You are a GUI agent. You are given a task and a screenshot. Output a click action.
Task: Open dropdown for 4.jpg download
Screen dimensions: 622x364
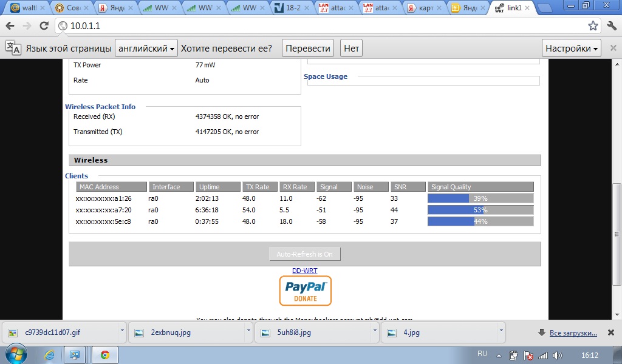501,330
